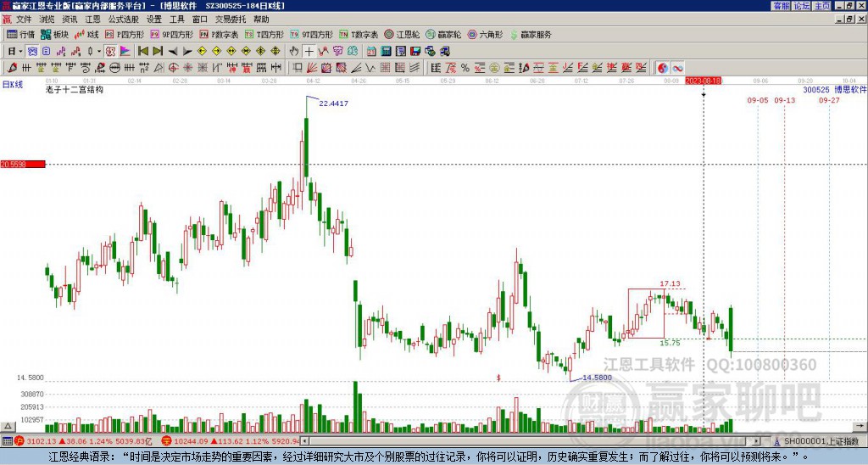Collapse the volume panel triangle button
868x465 pixels.
7,427
